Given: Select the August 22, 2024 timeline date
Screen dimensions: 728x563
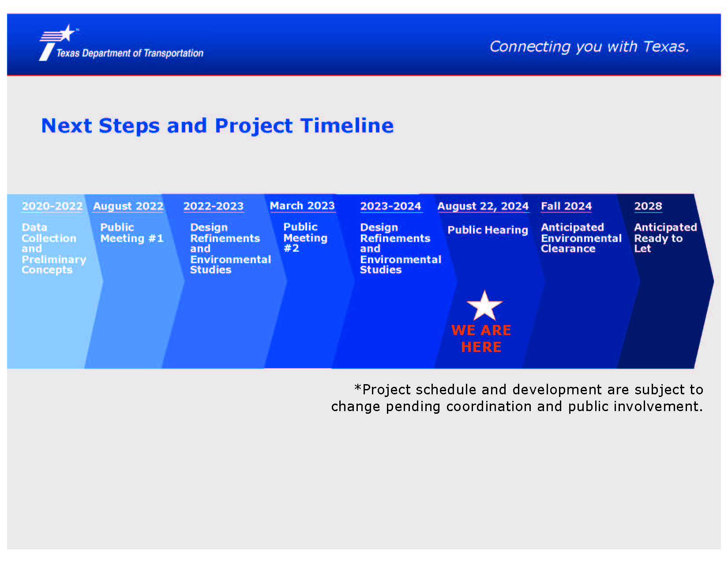Looking at the screenshot, I should point(483,206).
